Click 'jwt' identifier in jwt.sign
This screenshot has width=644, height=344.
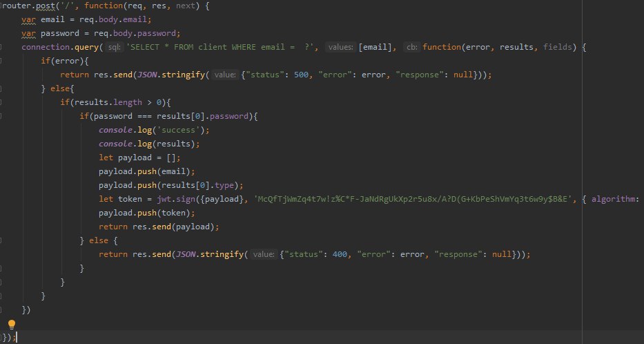(x=164, y=199)
